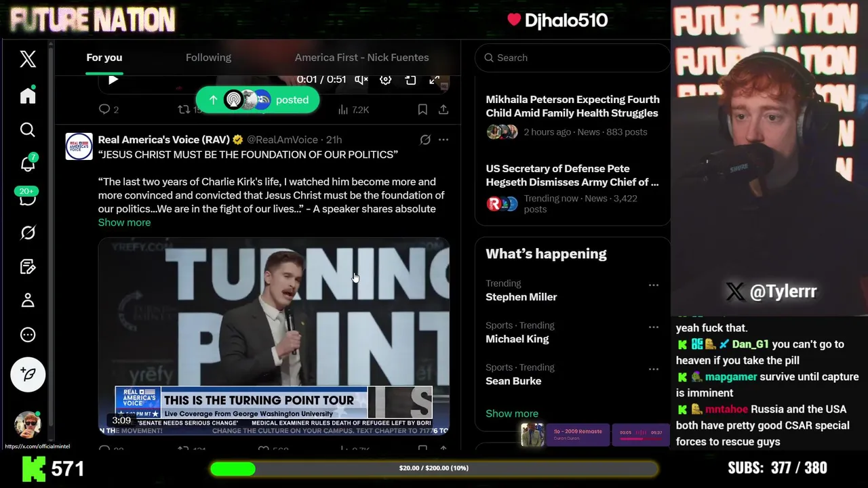Open options for Stephen Miller trend
The width and height of the screenshot is (868, 488).
(x=654, y=285)
